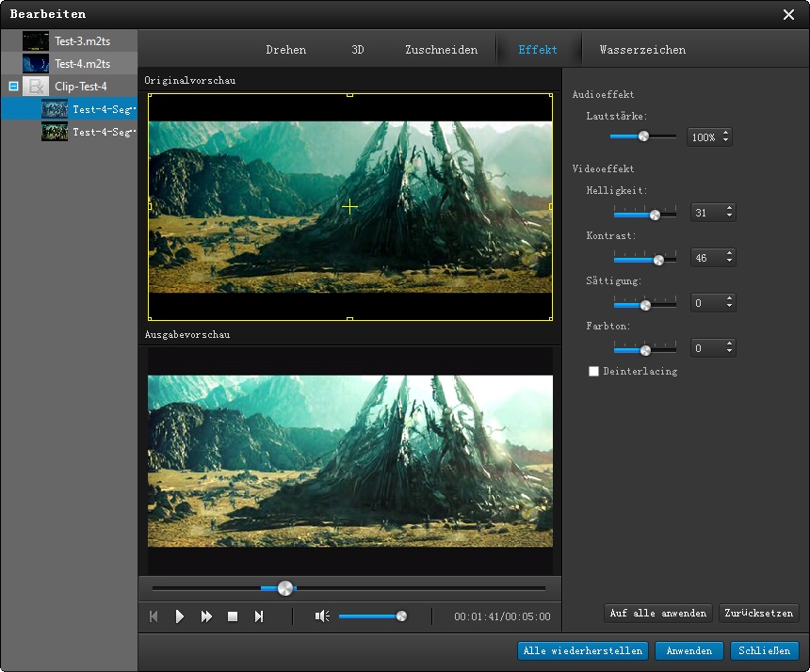810x672 pixels.
Task: Stop the preview playback
Action: point(233,616)
